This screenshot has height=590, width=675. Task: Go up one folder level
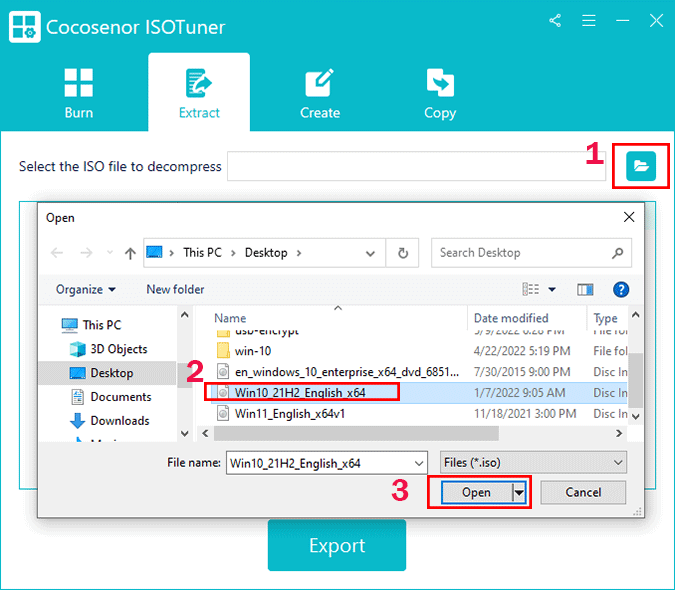tap(130, 253)
